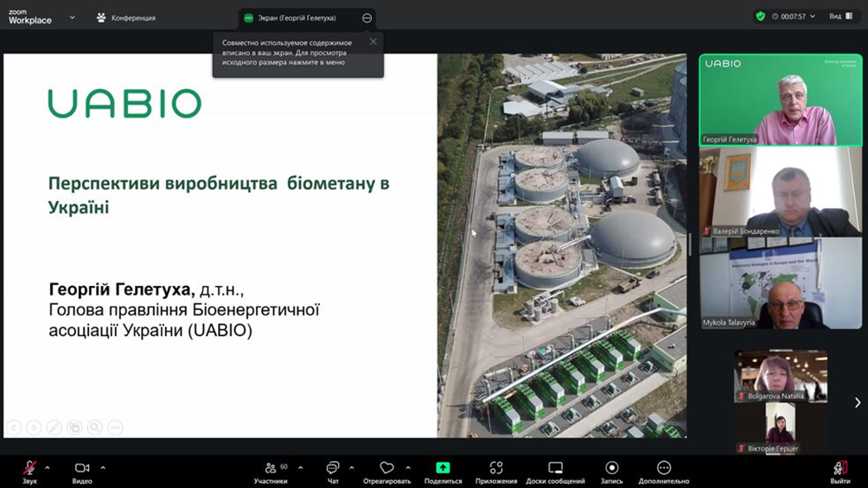868x488 pixels.
Task: Show next participants with right arrow
Action: (x=857, y=402)
